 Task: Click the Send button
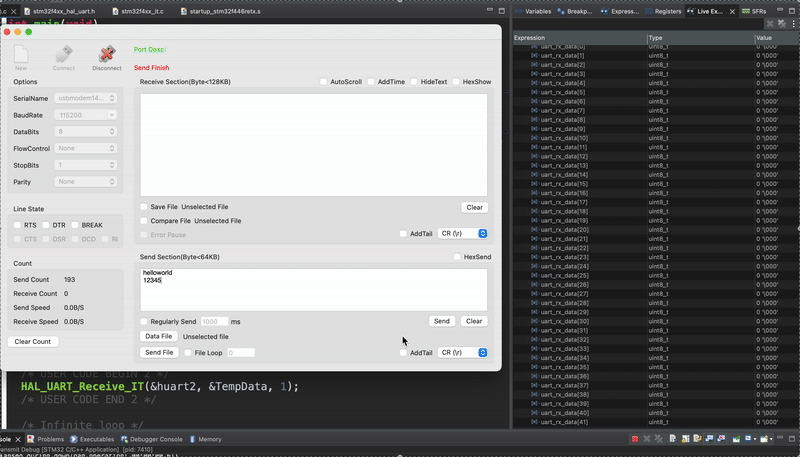tap(442, 321)
